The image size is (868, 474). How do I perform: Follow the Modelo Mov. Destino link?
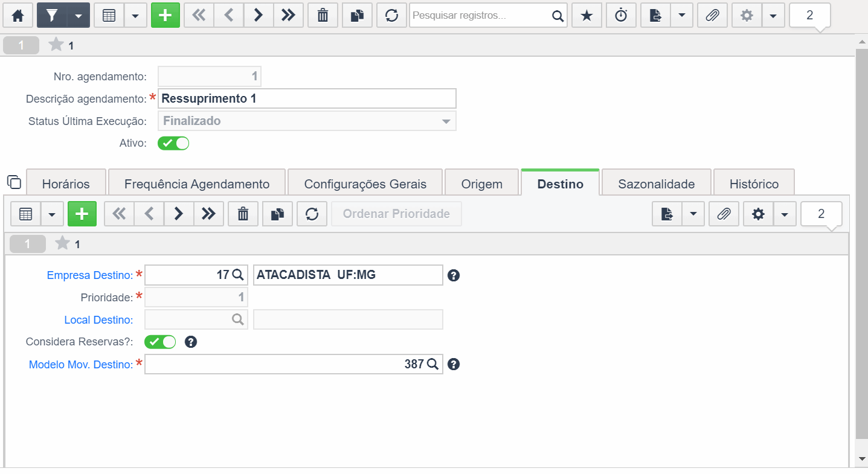pyautogui.click(x=81, y=365)
